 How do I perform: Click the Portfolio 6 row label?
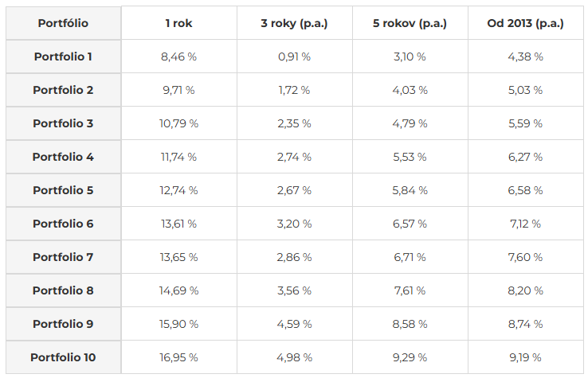click(x=63, y=224)
